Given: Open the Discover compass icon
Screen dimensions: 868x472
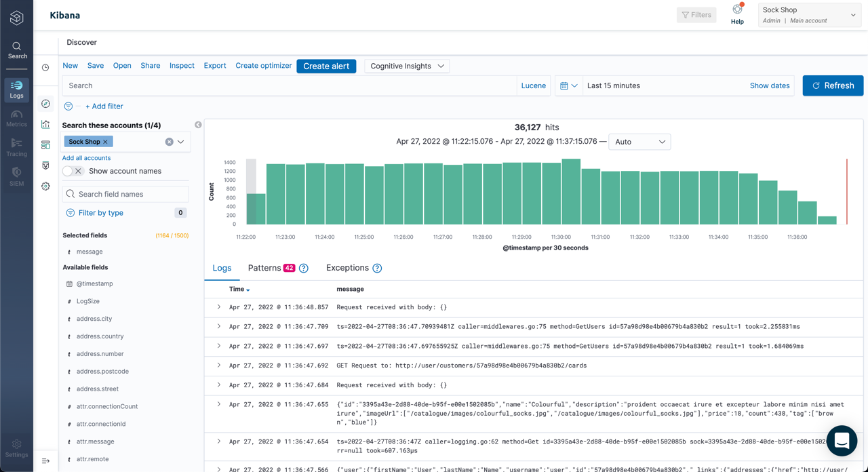Looking at the screenshot, I should (x=45, y=104).
